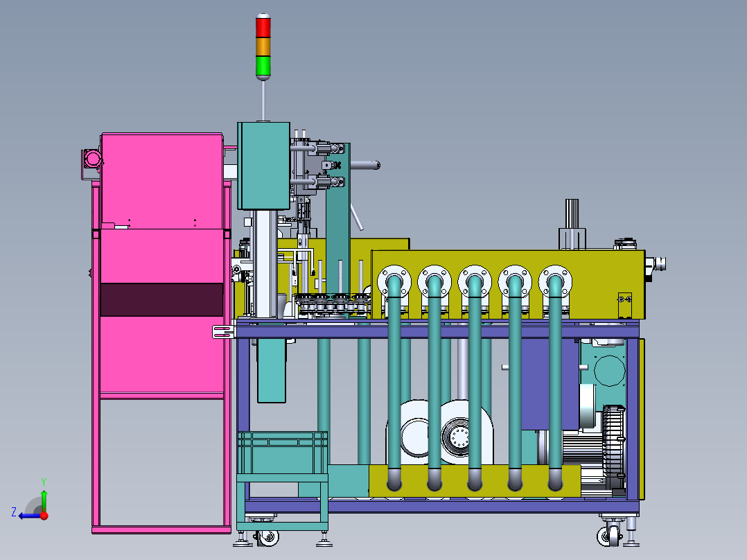
Task: Select the yellow lower manifold box
Action: (475, 482)
